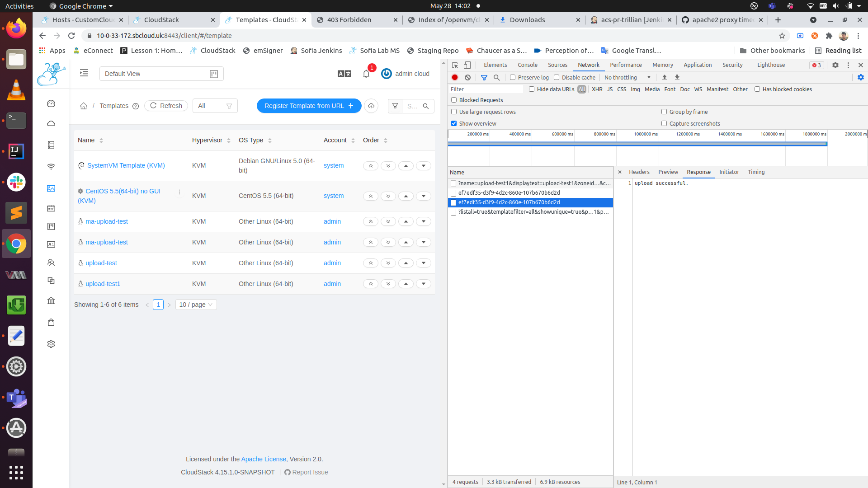Toggle the sidebar menu collapse icon
Screen dimensions: 868x488
click(84, 73)
